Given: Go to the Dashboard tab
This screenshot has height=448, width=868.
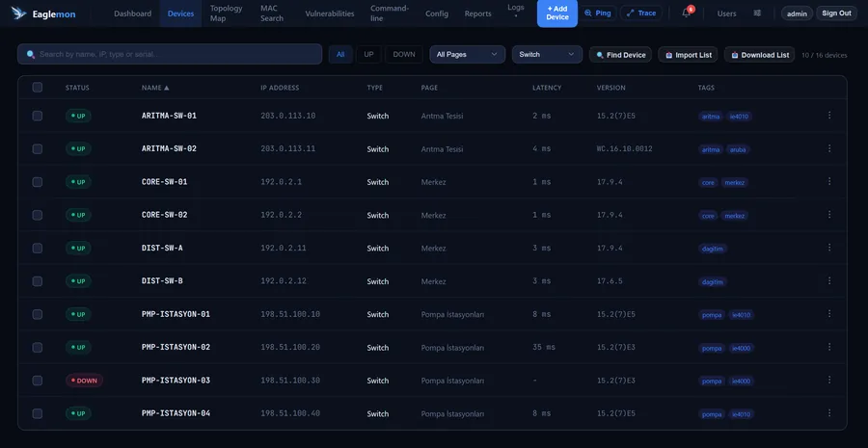Looking at the screenshot, I should 132,13.
